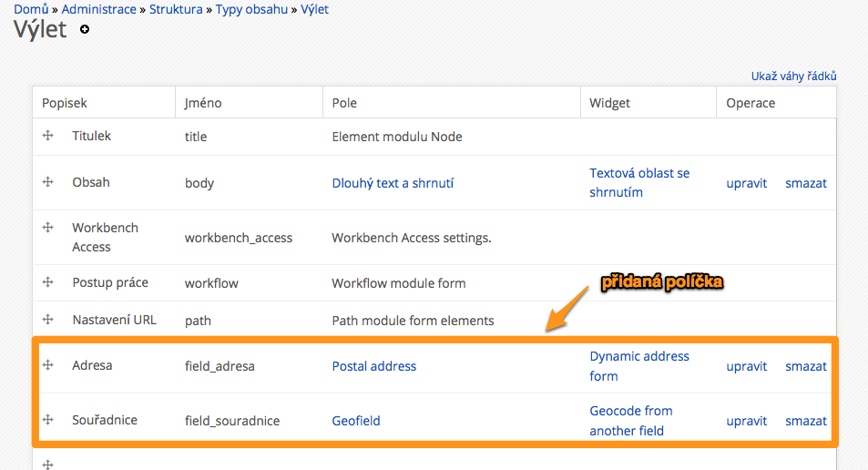Screen dimensions: 868x470
Task: Click the drag handle for Titulek row
Action: click(48, 136)
